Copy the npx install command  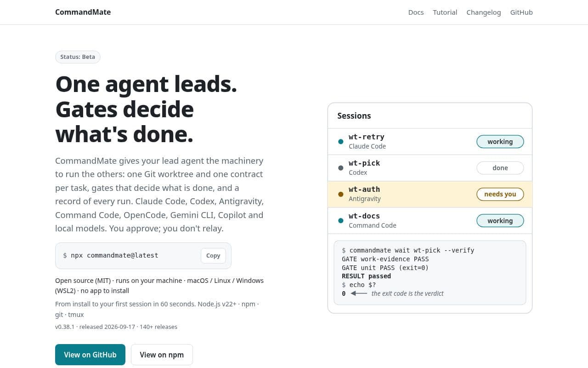click(213, 256)
